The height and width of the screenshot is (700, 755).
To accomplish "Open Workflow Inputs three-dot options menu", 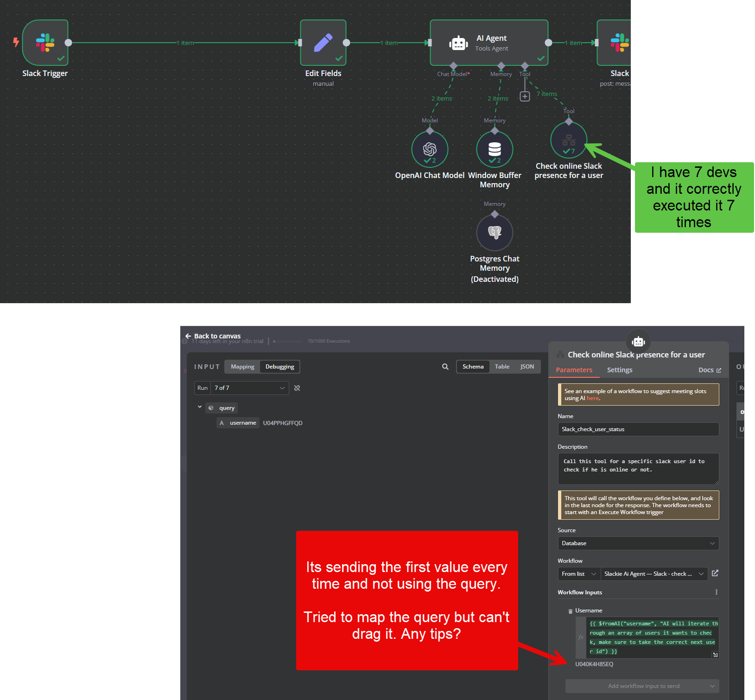I will 717,592.
